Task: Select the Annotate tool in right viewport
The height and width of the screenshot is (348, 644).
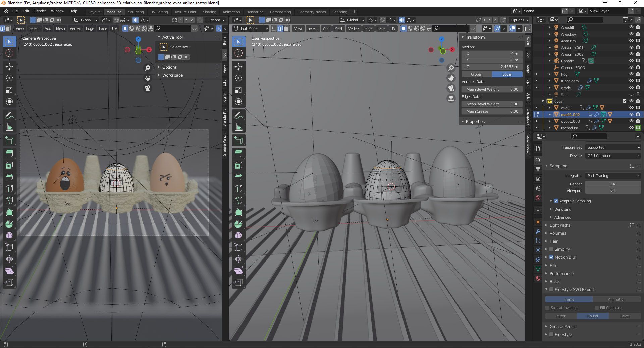Action: 238,115
